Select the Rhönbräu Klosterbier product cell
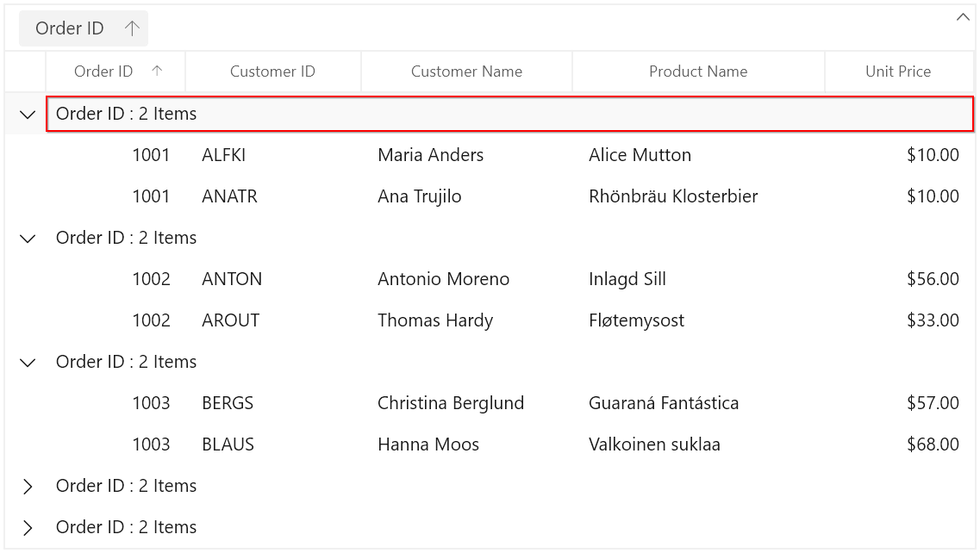The width and height of the screenshot is (980, 553). [x=699, y=196]
